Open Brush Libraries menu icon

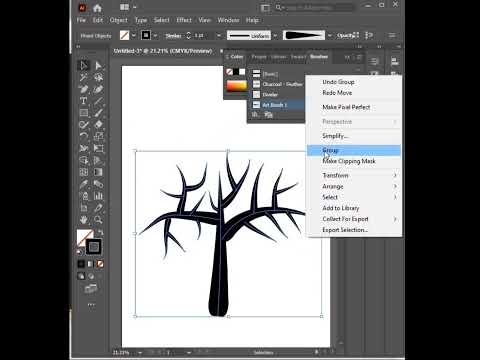[x=256, y=115]
